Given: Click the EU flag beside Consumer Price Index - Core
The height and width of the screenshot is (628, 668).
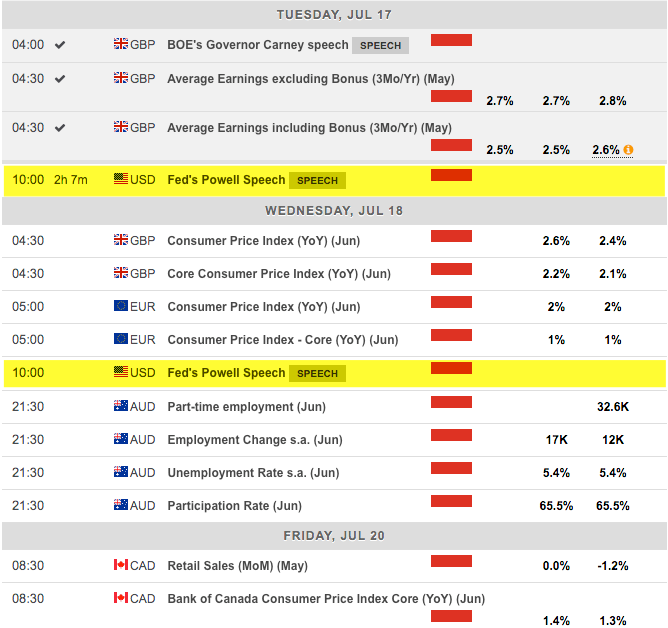Looking at the screenshot, I should (x=121, y=340).
